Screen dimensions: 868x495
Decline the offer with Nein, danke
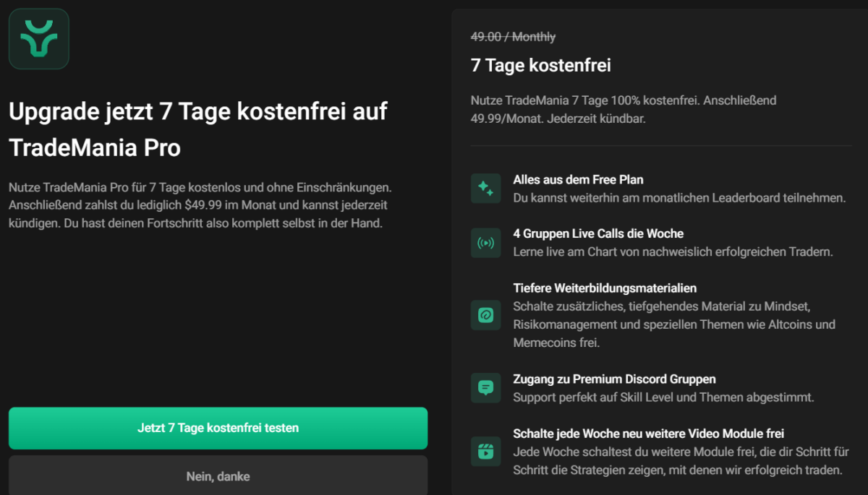click(x=218, y=476)
